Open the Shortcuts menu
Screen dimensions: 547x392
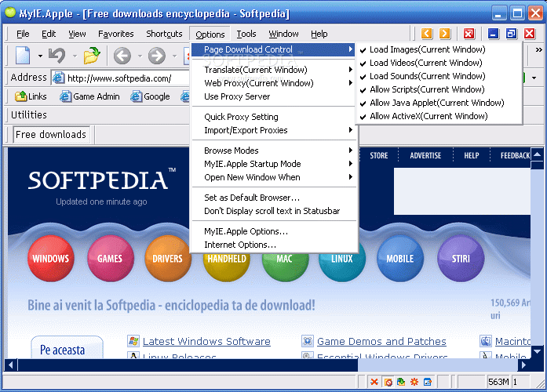click(164, 34)
